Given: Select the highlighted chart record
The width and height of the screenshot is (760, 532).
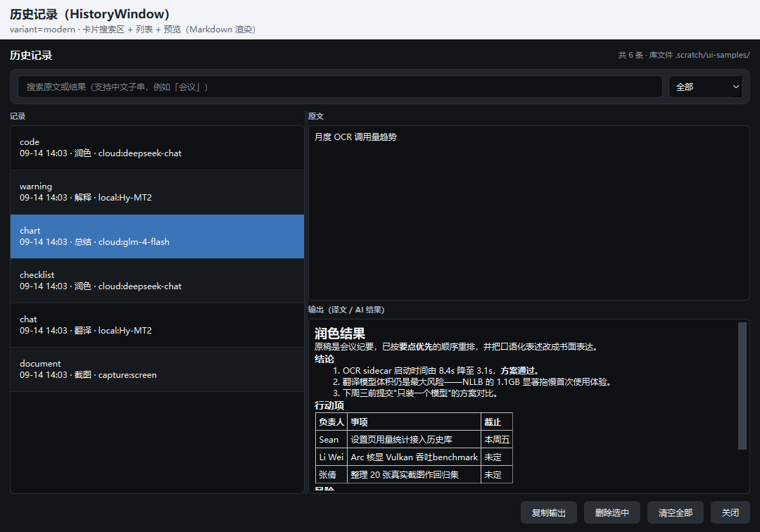Looking at the screenshot, I should click(157, 236).
